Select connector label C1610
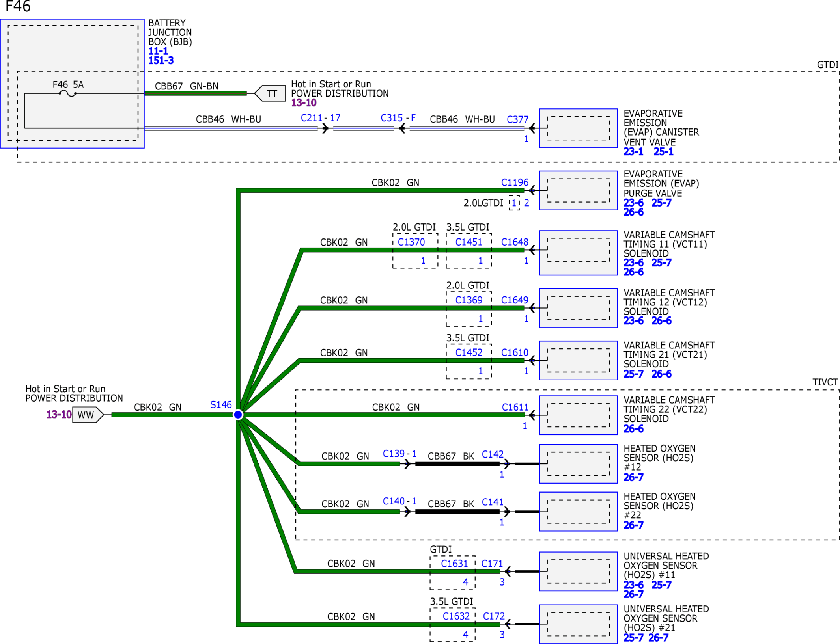Screen dimensions: 840x644 (x=515, y=352)
